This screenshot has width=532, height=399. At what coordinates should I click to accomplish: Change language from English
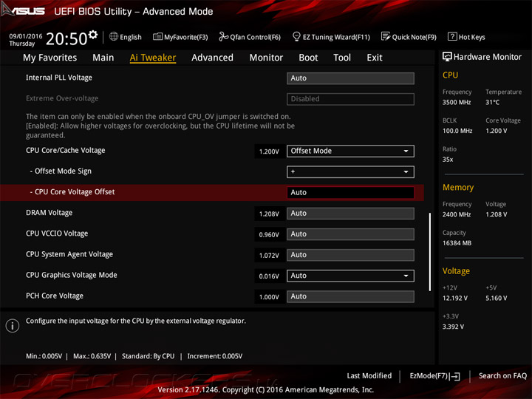pos(131,37)
